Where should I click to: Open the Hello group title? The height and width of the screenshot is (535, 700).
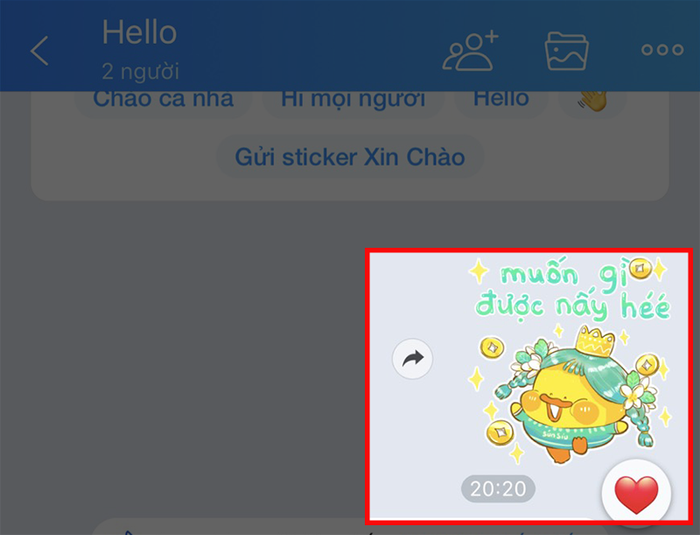[140, 32]
